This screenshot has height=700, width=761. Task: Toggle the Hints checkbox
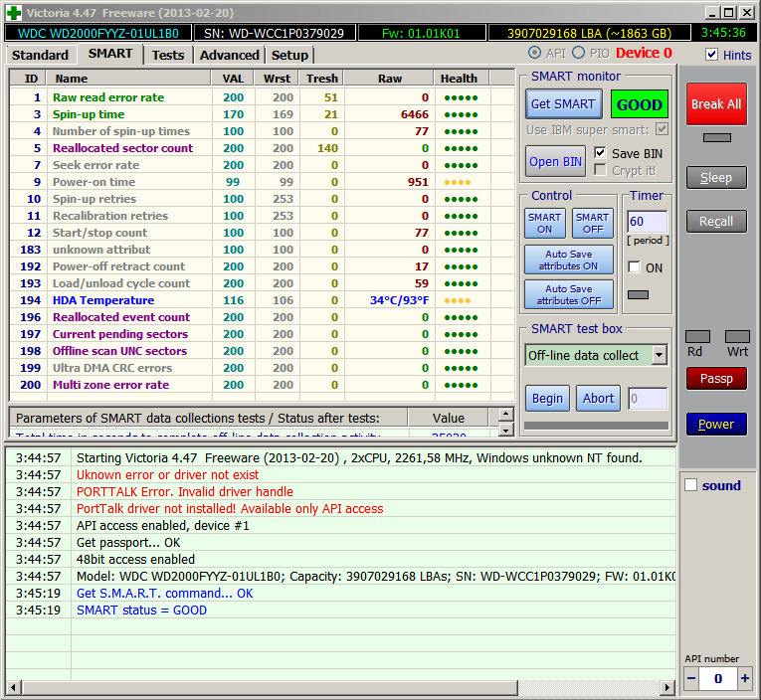pyautogui.click(x=711, y=55)
